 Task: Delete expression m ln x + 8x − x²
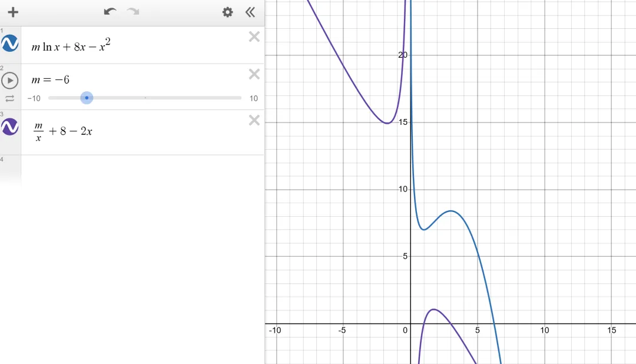(x=254, y=37)
